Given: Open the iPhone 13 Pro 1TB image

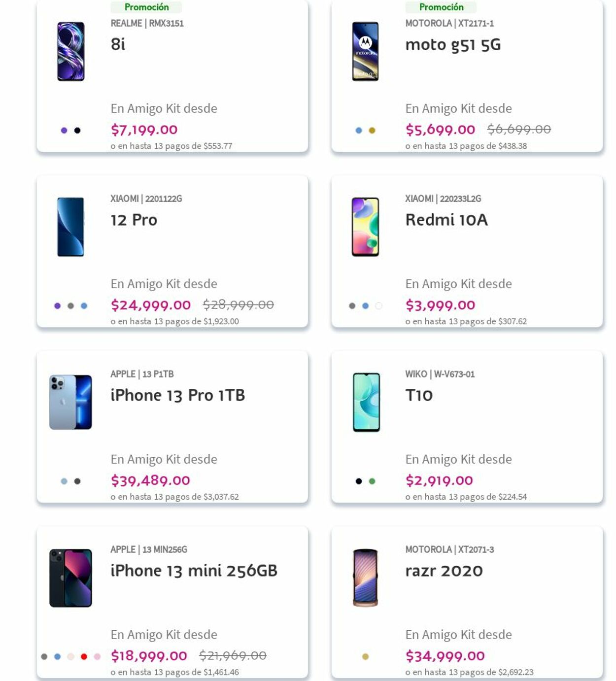Looking at the screenshot, I should pyautogui.click(x=70, y=402).
